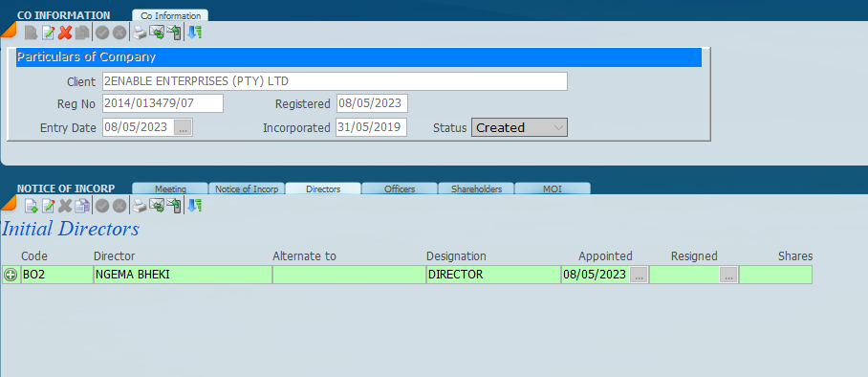Add new record in Notice of Incorp toolbar
This screenshot has height=377, width=868.
(x=31, y=207)
